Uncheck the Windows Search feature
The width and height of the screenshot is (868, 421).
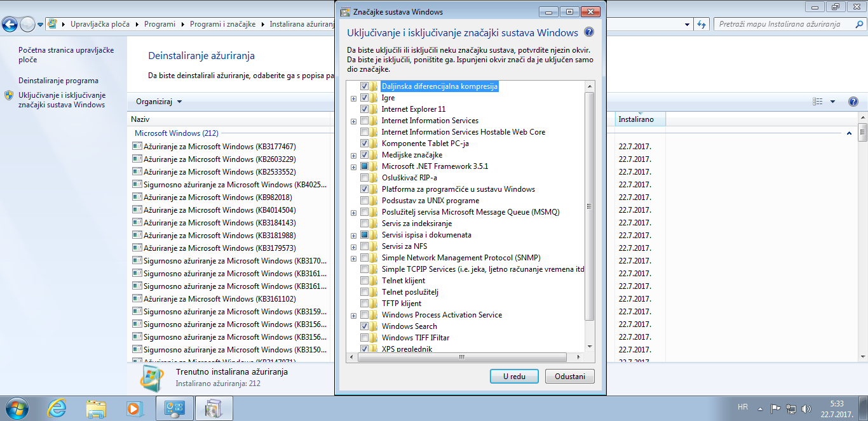(x=364, y=326)
